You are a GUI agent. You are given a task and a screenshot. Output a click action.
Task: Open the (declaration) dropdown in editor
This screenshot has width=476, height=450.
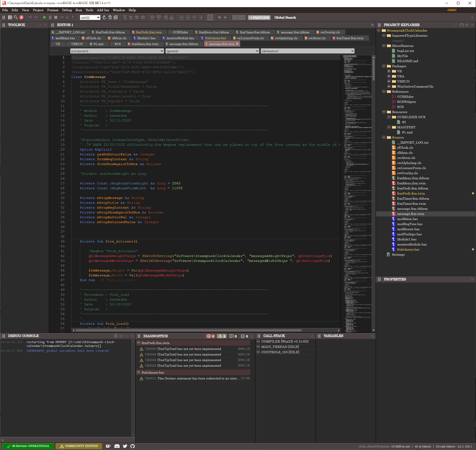coord(307,51)
